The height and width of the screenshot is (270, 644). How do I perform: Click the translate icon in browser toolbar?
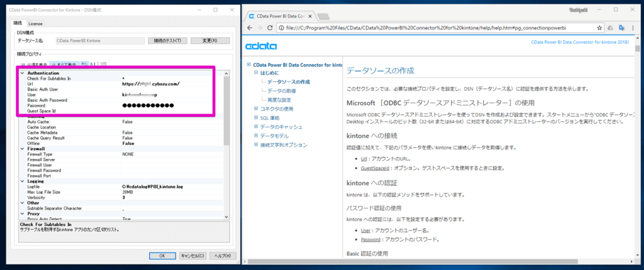click(621, 28)
